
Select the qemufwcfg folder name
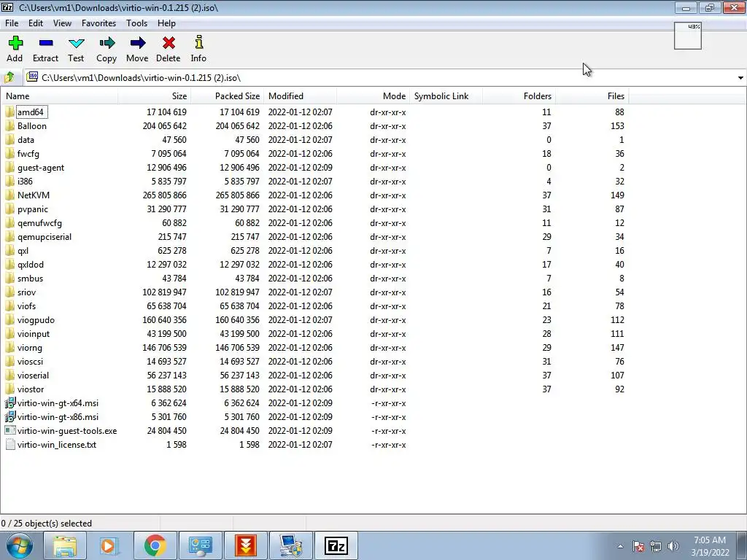(x=39, y=223)
